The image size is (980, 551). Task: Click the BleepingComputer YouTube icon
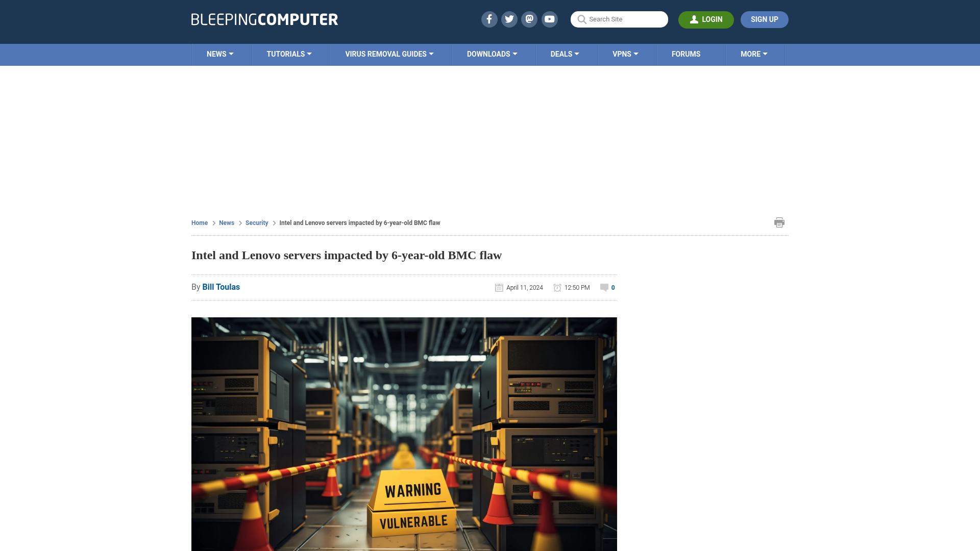pos(550,19)
